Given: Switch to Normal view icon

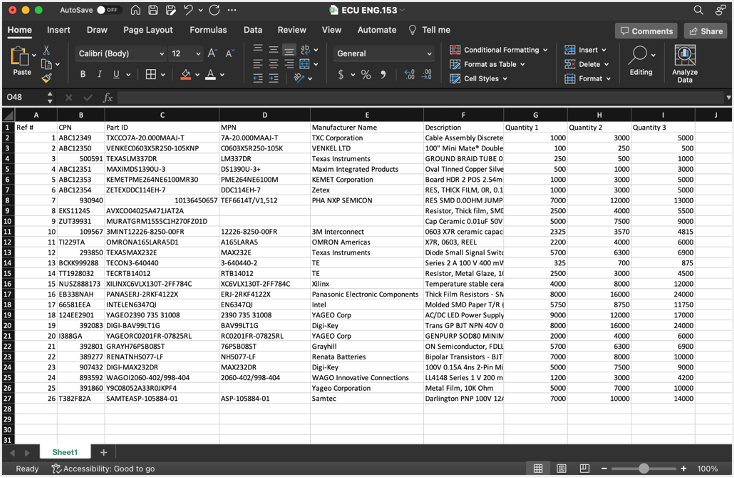Looking at the screenshot, I should (538, 469).
